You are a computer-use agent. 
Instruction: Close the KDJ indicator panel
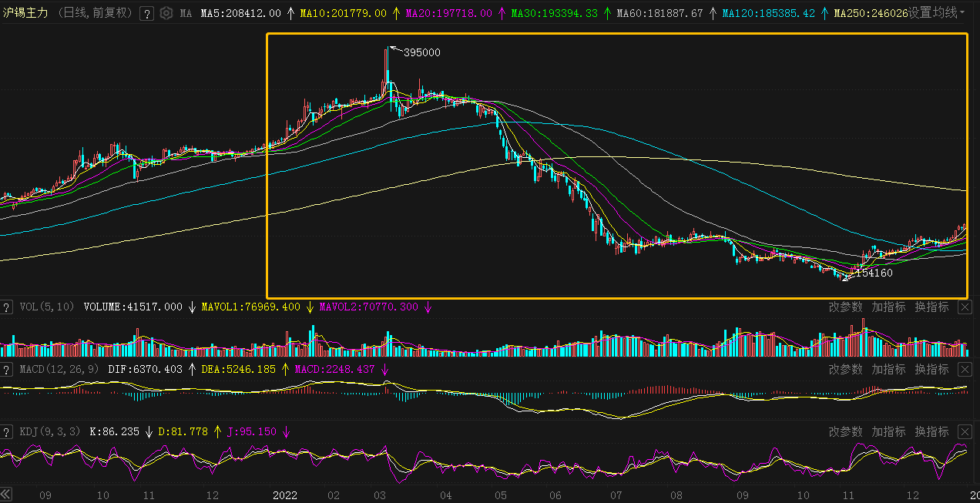(965, 432)
